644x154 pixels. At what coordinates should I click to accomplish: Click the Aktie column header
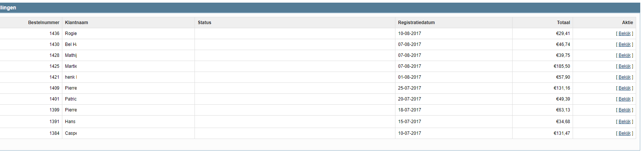627,23
